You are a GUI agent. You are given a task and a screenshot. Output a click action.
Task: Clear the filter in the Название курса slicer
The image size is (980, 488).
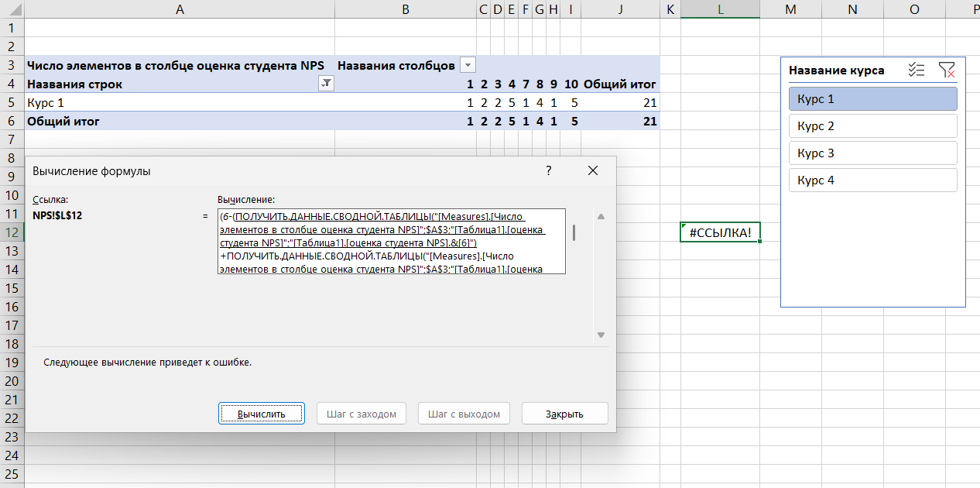tap(946, 70)
